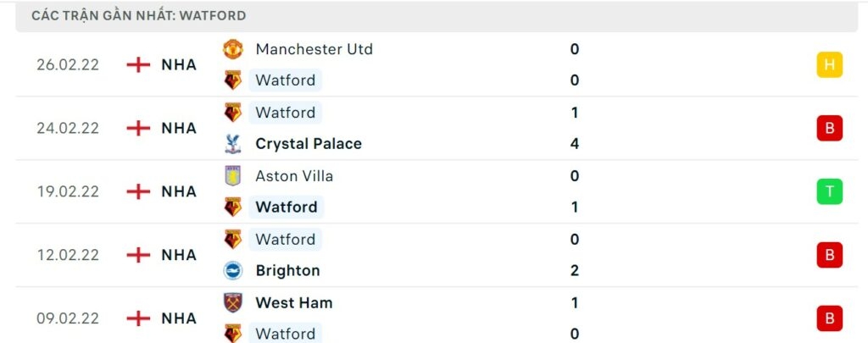Click the yellow H draw result badge

click(829, 64)
